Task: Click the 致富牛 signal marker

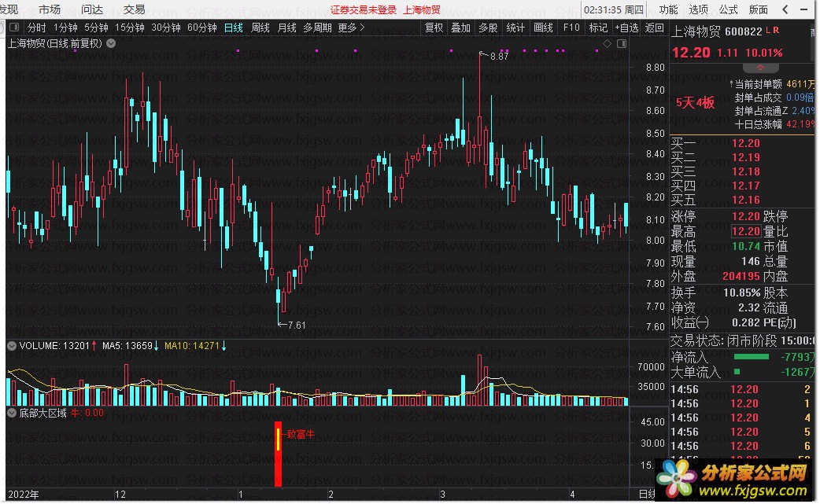Action: 300,434
